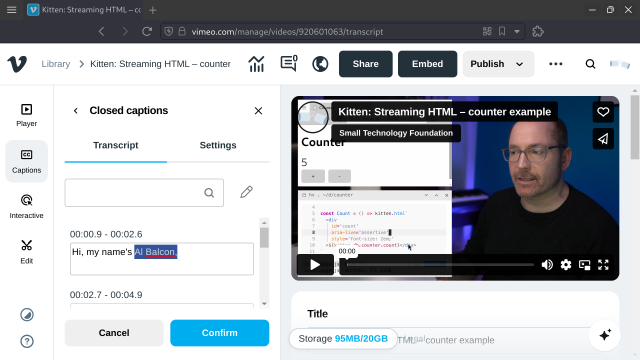Click the 00:02.7 - 00:04.9 timestamp
The width and height of the screenshot is (640, 360).
click(106, 295)
